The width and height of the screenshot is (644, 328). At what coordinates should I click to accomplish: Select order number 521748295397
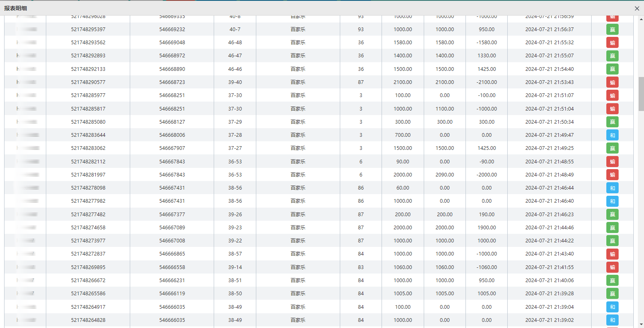coord(88,29)
